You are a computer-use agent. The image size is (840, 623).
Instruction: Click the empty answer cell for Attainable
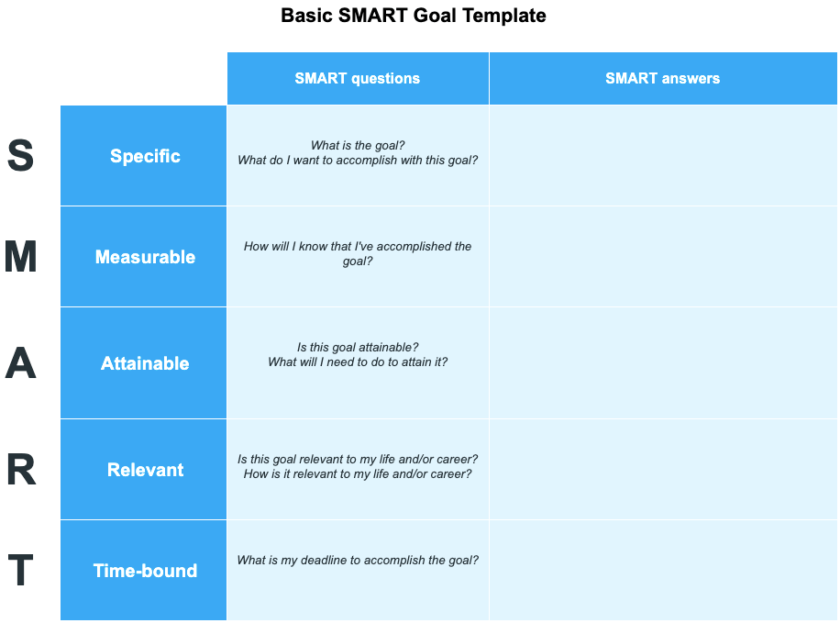pyautogui.click(x=663, y=363)
